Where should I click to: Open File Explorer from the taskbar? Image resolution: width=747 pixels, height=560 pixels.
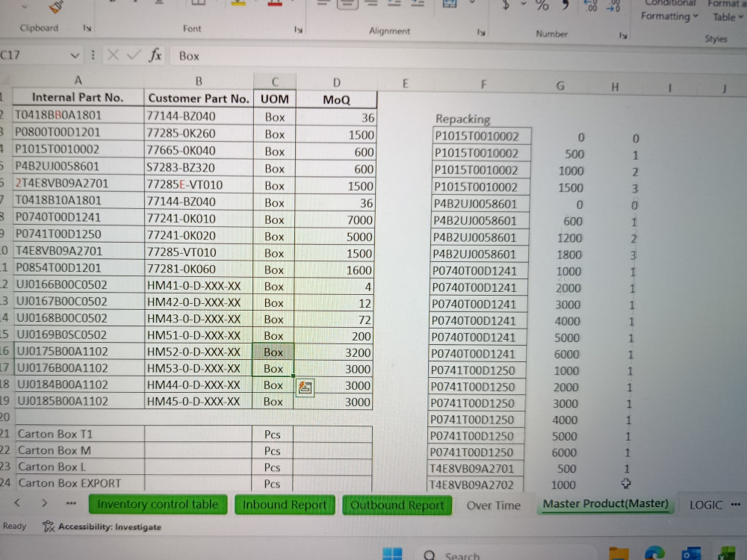coord(619,554)
